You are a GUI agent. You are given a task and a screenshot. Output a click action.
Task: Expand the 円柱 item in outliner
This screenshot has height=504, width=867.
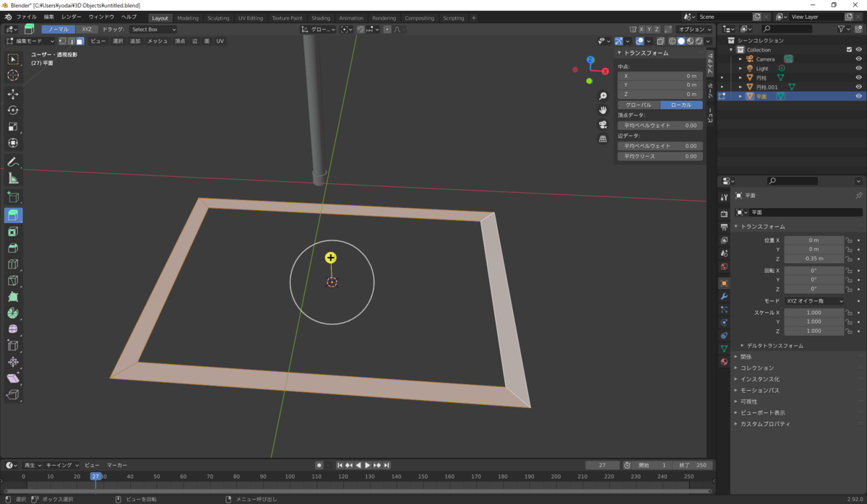(741, 77)
